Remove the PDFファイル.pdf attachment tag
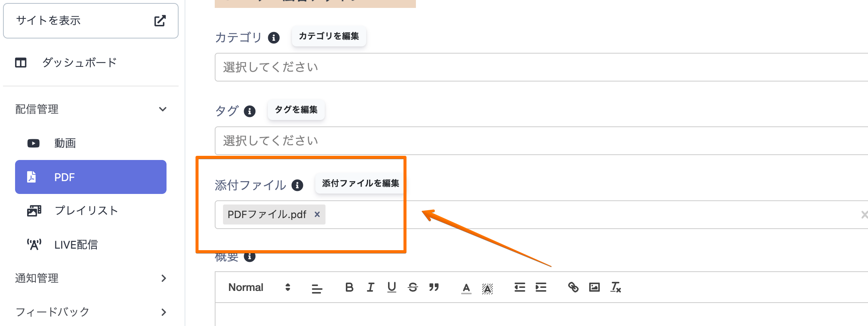 317,214
